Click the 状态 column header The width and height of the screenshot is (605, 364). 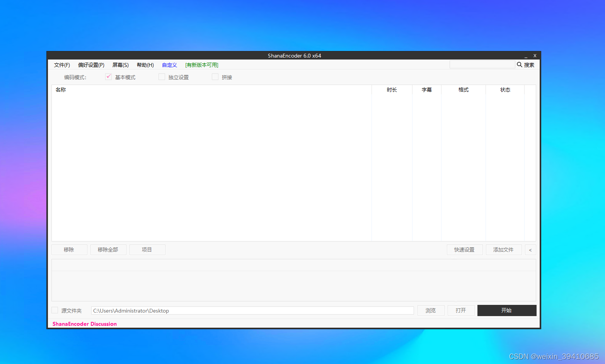505,90
